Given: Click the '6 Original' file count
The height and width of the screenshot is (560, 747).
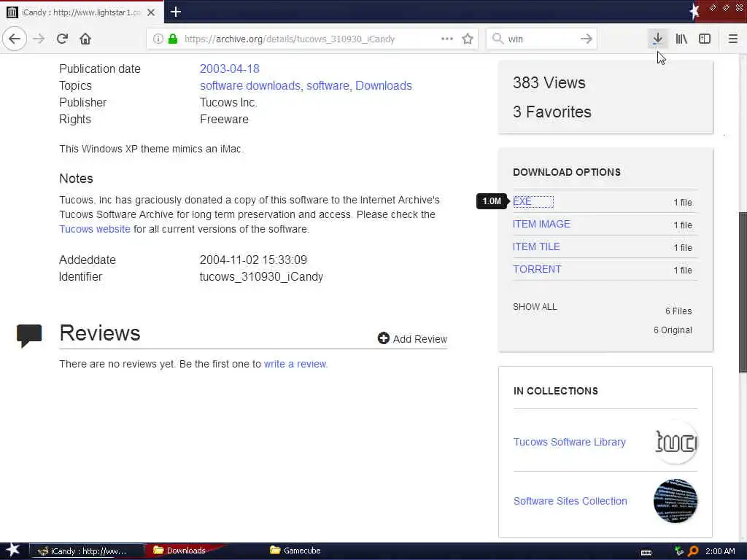Looking at the screenshot, I should (673, 330).
